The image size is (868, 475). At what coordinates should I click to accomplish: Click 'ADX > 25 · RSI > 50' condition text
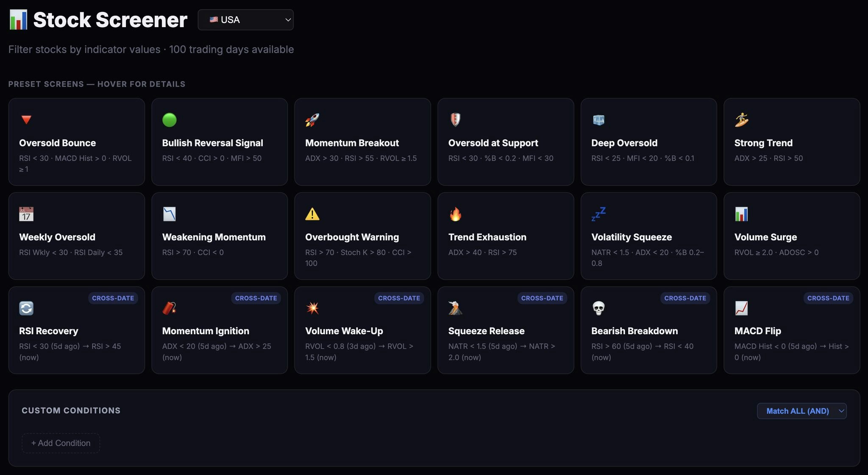point(769,158)
